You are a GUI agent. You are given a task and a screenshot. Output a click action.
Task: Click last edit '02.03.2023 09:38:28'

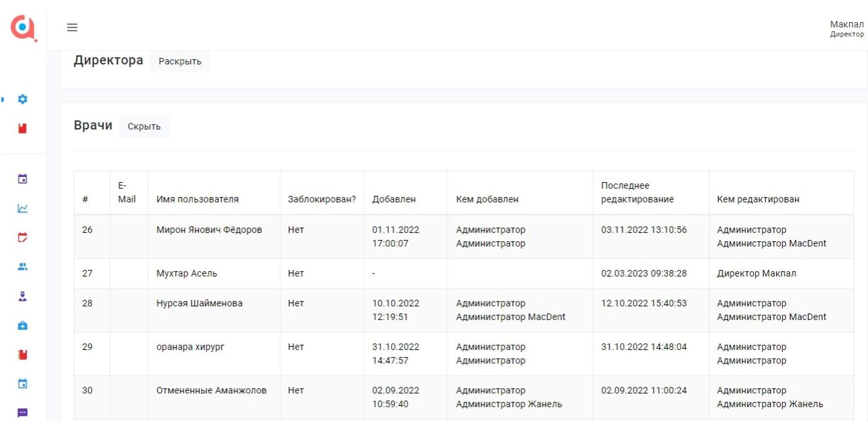click(644, 273)
